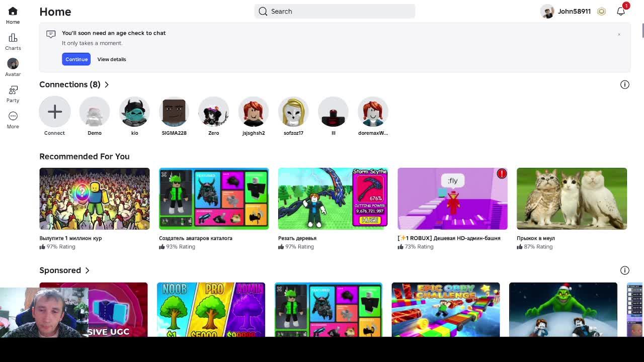Open SIGMA228's connection avatar
The width and height of the screenshot is (644, 362).
(174, 112)
